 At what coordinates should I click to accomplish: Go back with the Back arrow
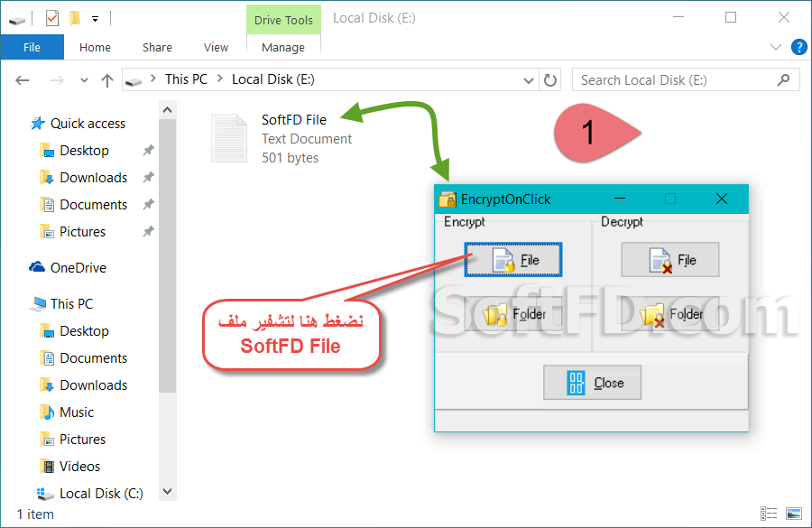(23, 80)
